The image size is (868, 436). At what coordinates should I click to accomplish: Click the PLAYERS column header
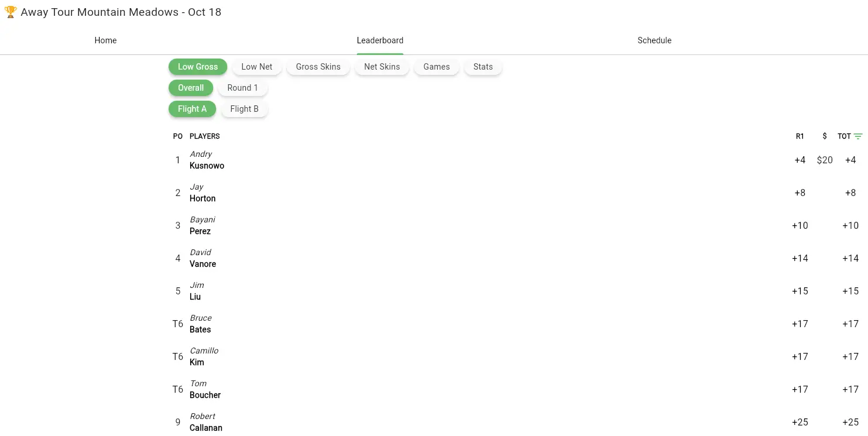[204, 136]
